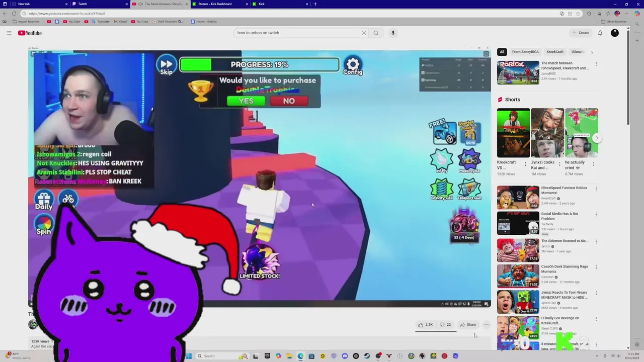Open 'Jynxzi cooks Kai' short thumbnail

click(x=547, y=133)
